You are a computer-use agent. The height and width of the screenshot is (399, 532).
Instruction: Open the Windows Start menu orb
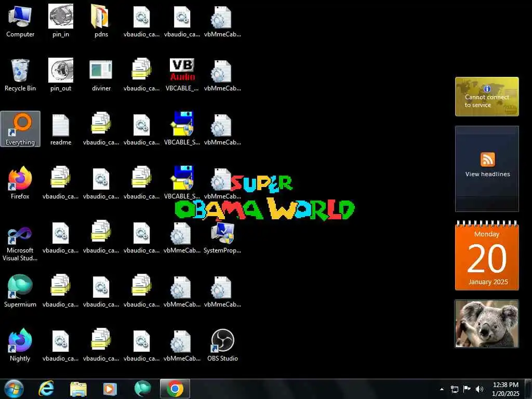tap(14, 389)
